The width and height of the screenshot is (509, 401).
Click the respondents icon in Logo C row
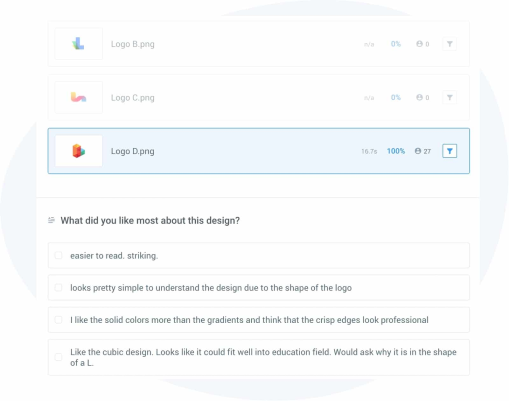tap(419, 97)
